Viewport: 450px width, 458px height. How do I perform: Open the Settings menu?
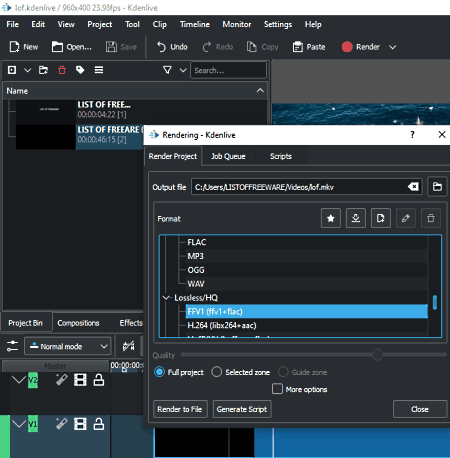pos(278,24)
